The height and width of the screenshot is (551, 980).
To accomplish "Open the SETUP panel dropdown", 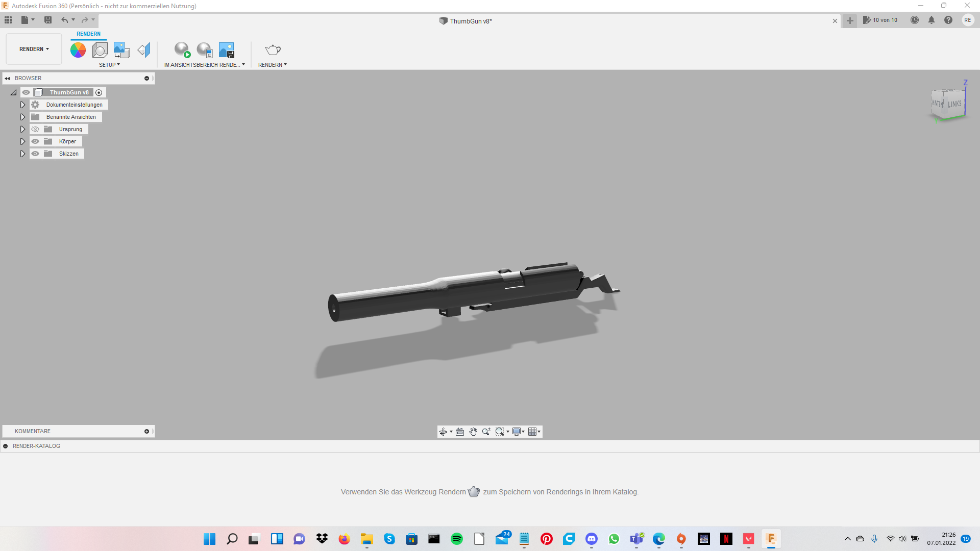I will click(109, 65).
